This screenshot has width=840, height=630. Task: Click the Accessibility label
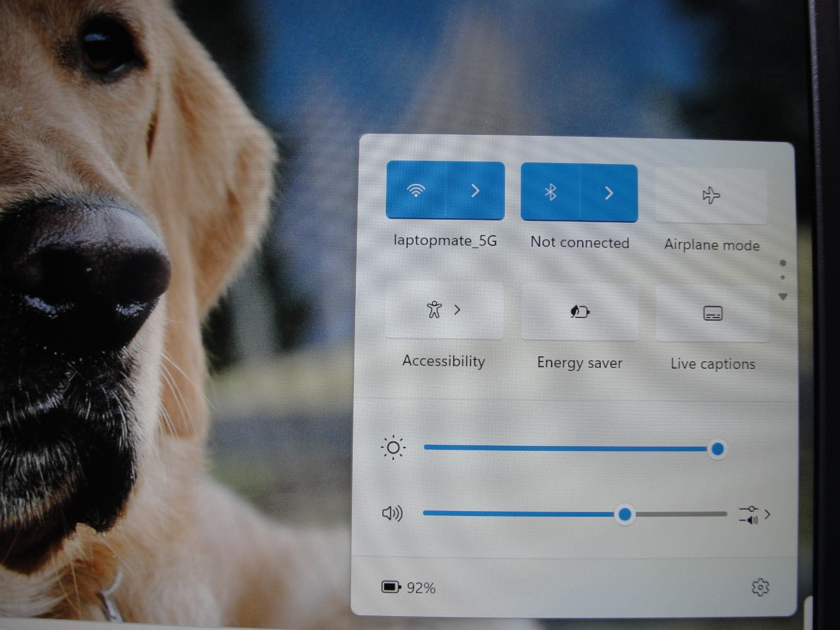444,362
